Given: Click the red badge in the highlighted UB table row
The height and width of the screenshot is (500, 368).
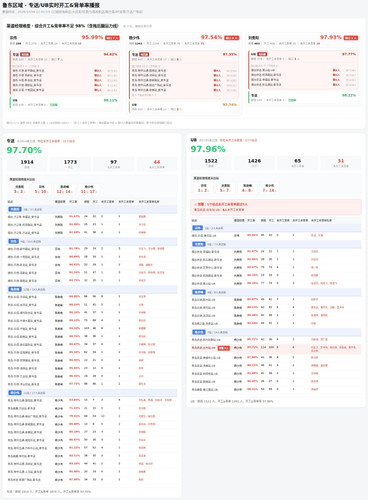Looking at the screenshot, I should (x=224, y=348).
